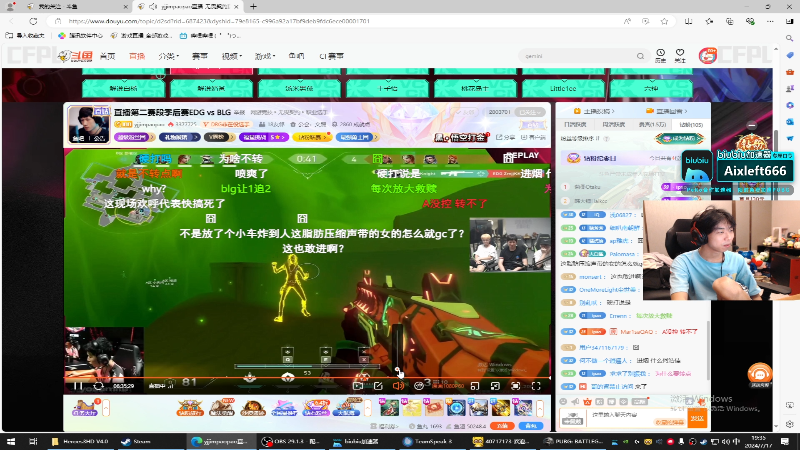Open Edge sidebar search icon
This screenshot has width=800, height=450.
pyautogui.click(x=789, y=38)
